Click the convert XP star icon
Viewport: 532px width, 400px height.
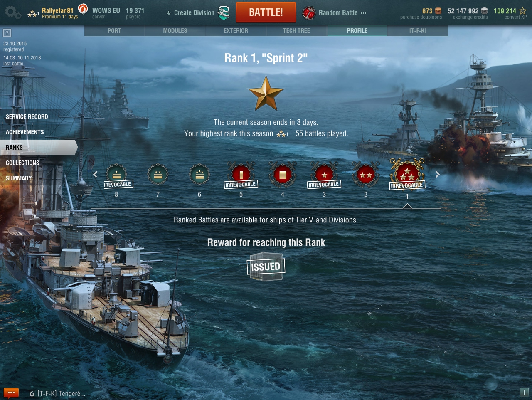(x=522, y=11)
